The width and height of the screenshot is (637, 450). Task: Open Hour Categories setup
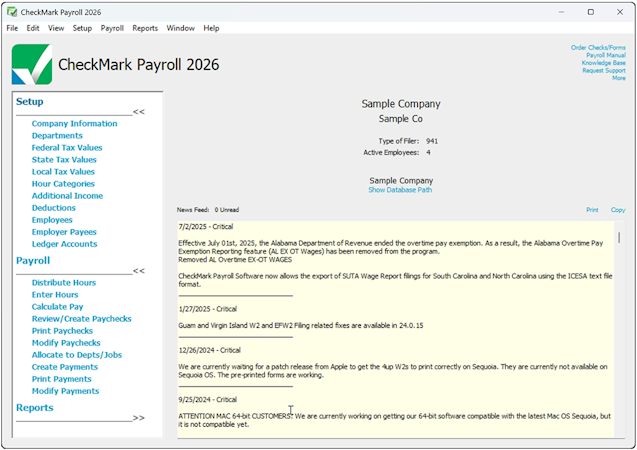pos(63,184)
